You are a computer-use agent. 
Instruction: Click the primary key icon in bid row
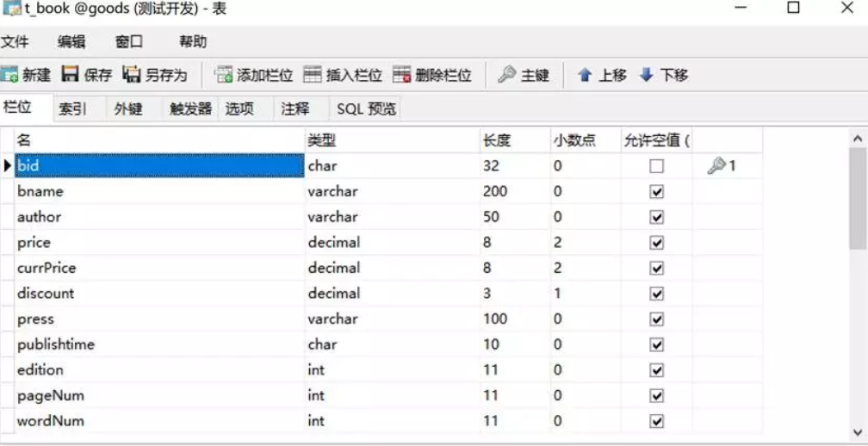(x=716, y=165)
